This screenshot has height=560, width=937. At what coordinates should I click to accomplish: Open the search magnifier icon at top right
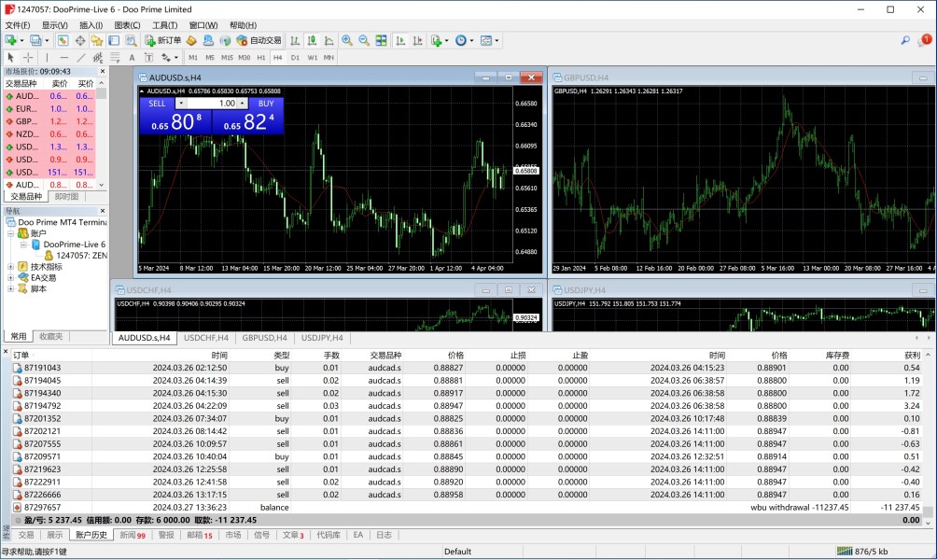(x=904, y=40)
